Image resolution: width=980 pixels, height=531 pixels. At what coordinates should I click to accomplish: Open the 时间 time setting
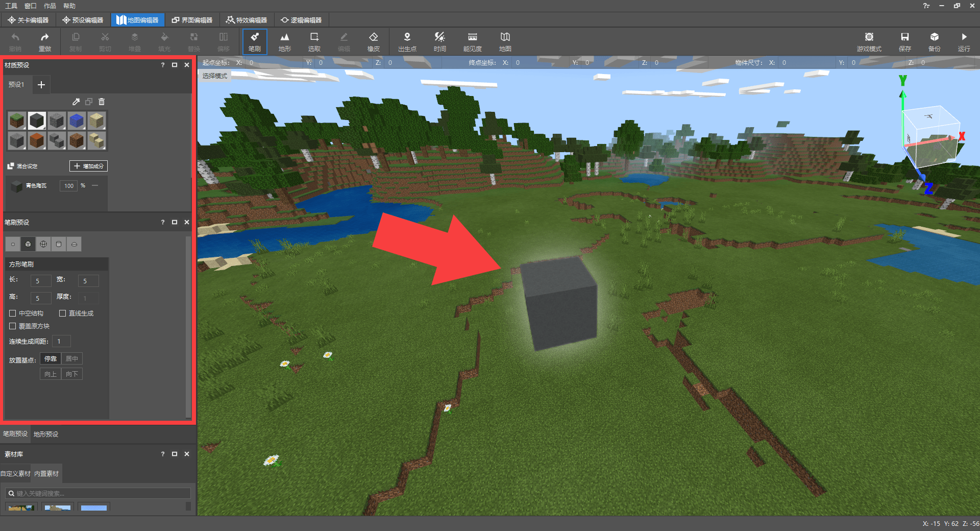tap(439, 41)
